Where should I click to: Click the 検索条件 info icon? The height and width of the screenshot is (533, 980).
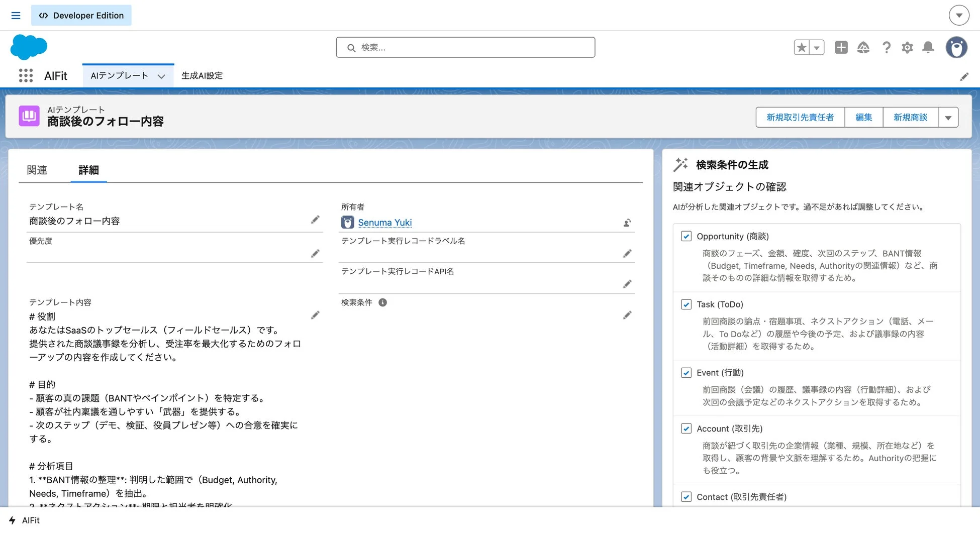click(x=382, y=302)
